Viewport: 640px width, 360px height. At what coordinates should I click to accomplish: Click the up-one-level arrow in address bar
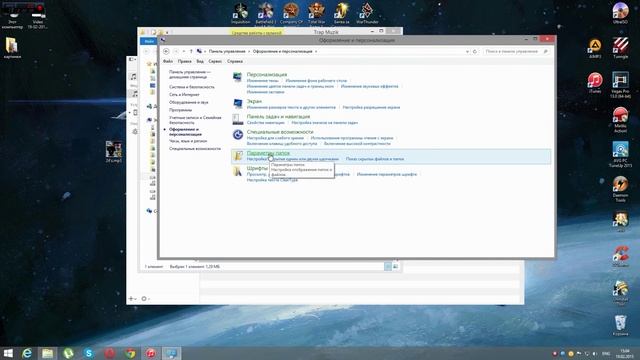pyautogui.click(x=191, y=51)
